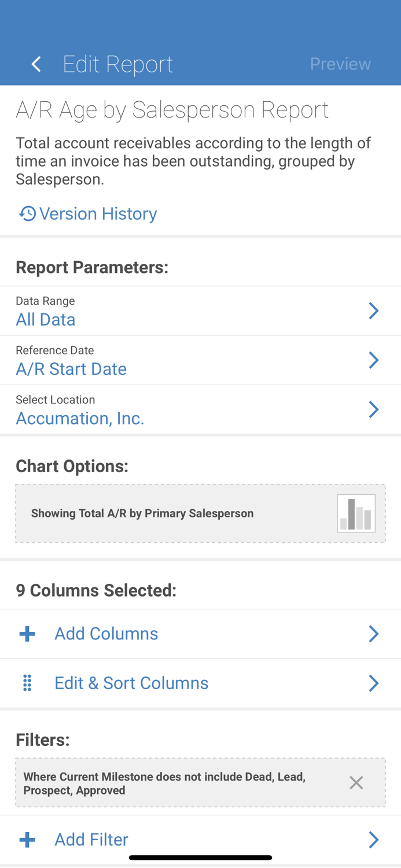Image resolution: width=401 pixels, height=868 pixels.
Task: Remove the Current Milestone filter with the X
Action: pyautogui.click(x=356, y=782)
